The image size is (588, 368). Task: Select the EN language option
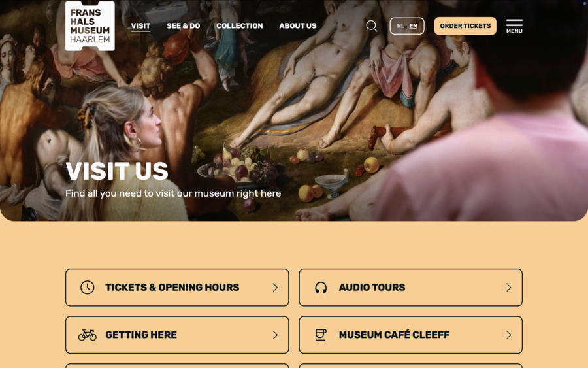(414, 26)
